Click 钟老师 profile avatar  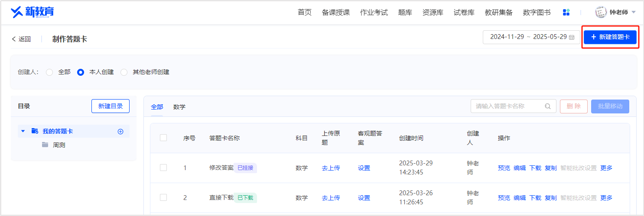tap(601, 12)
